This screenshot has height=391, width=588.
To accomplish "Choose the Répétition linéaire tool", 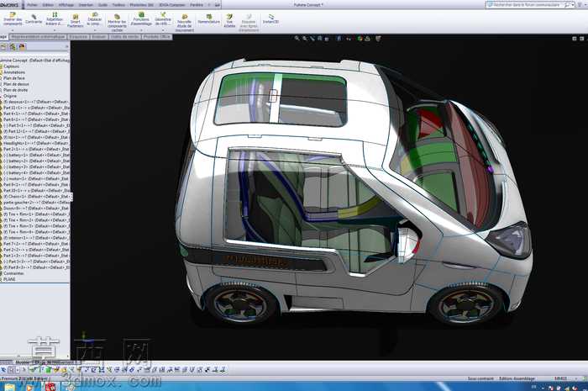I will 55,18.
